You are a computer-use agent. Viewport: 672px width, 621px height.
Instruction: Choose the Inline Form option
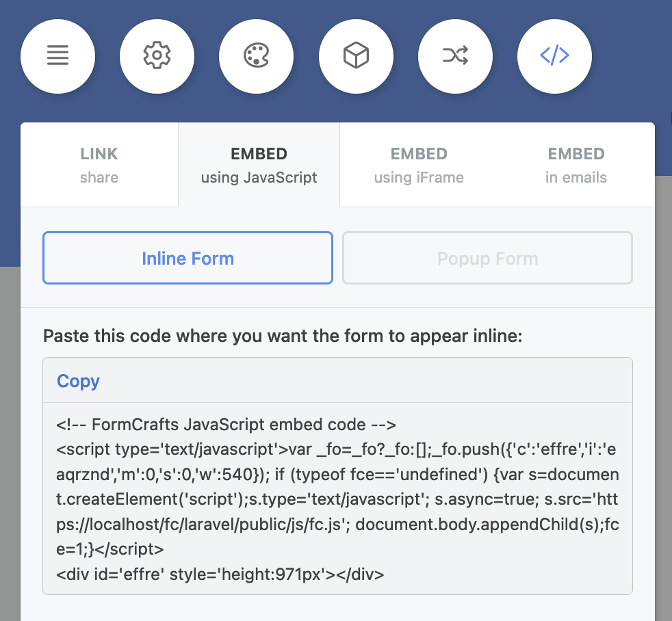point(188,258)
